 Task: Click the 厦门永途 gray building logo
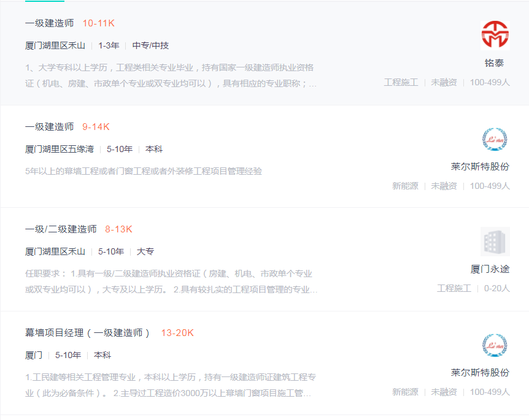click(495, 242)
